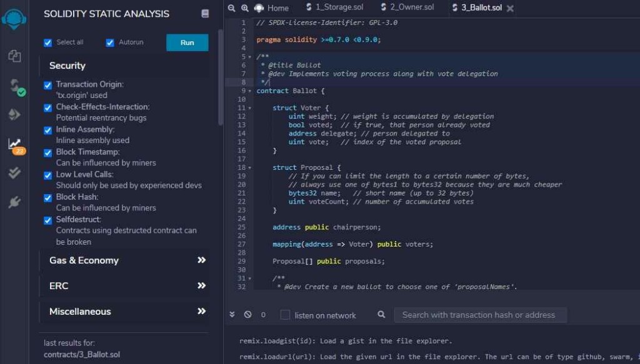Fold the comment block at line 5
Screen dimensions: 640x364
click(250, 57)
